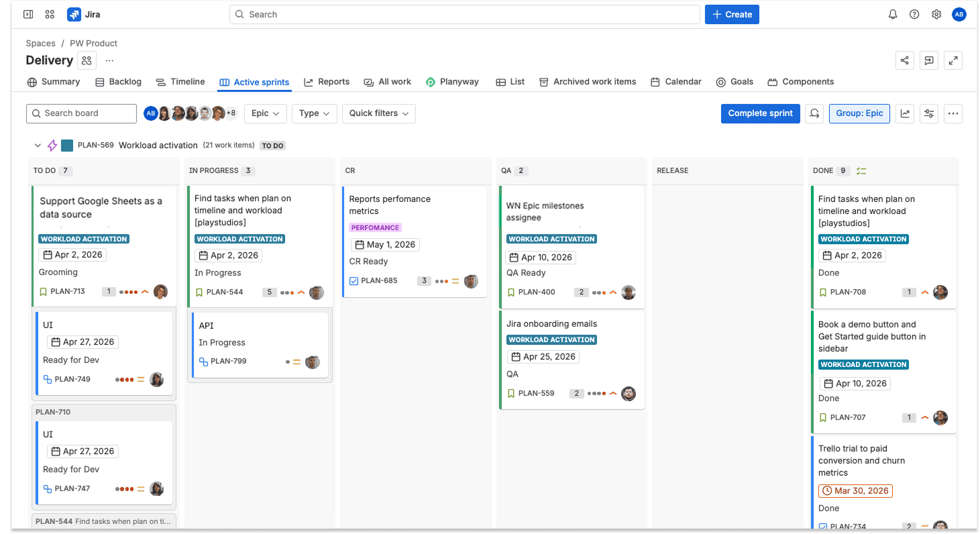Viewport: 980px width, 534px height.
Task: Expand the Quick filters dropdown
Action: point(378,113)
